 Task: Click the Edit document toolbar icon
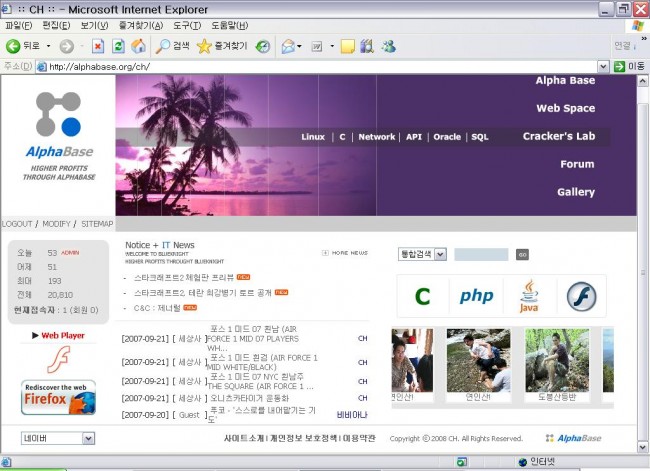point(317,46)
